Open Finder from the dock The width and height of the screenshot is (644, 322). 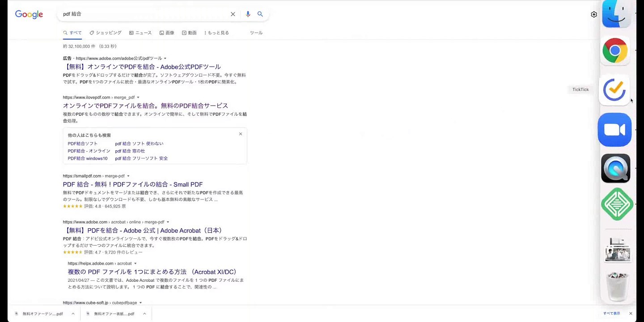616,13
